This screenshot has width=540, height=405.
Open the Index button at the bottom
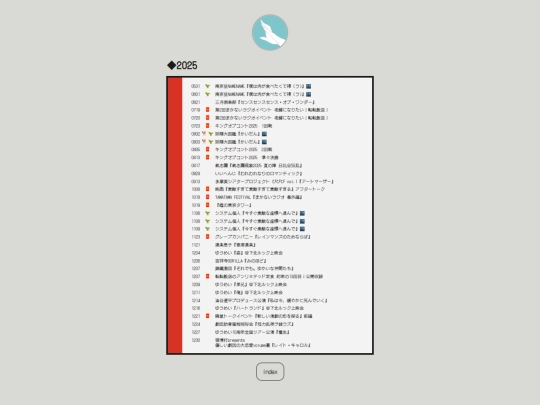pos(270,372)
